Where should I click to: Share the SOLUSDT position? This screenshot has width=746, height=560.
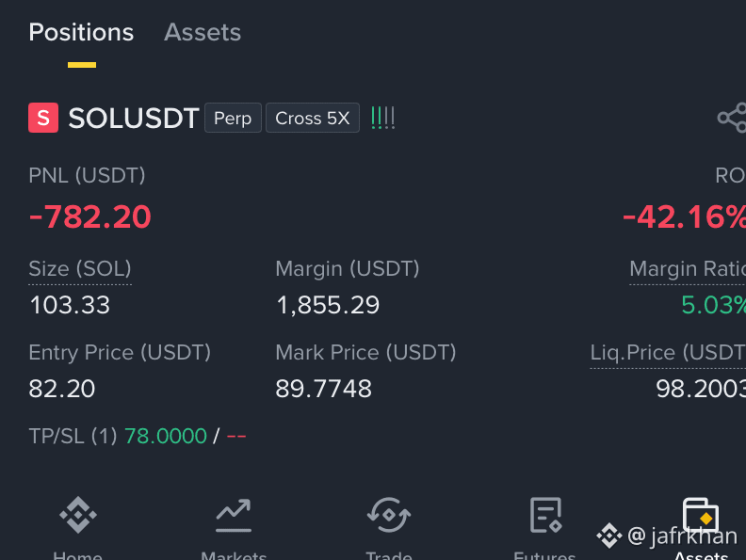pyautogui.click(x=732, y=118)
